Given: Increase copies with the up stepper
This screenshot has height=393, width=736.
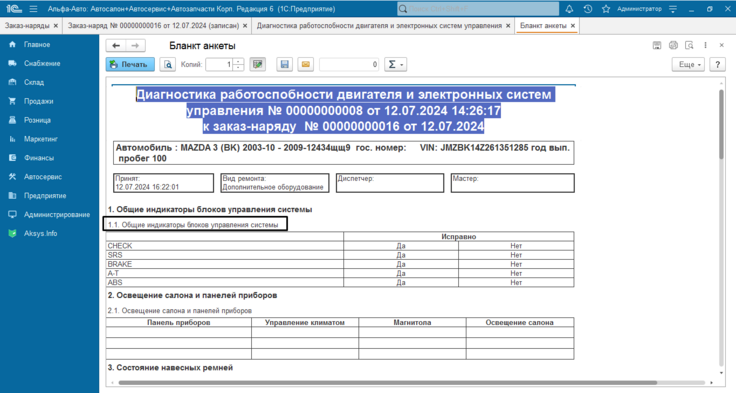Looking at the screenshot, I should pos(238,61).
